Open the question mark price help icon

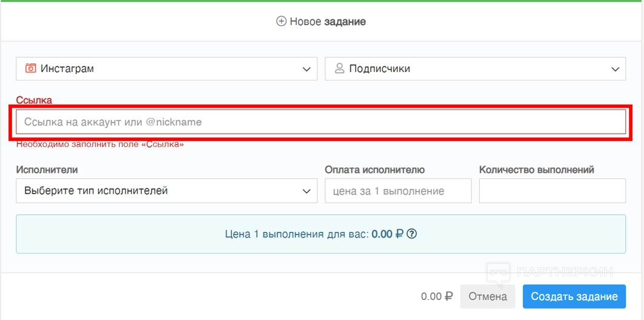[412, 233]
